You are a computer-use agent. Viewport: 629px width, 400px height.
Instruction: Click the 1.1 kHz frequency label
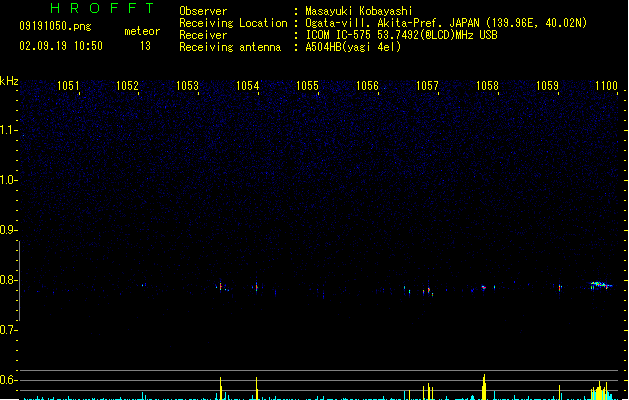8,130
